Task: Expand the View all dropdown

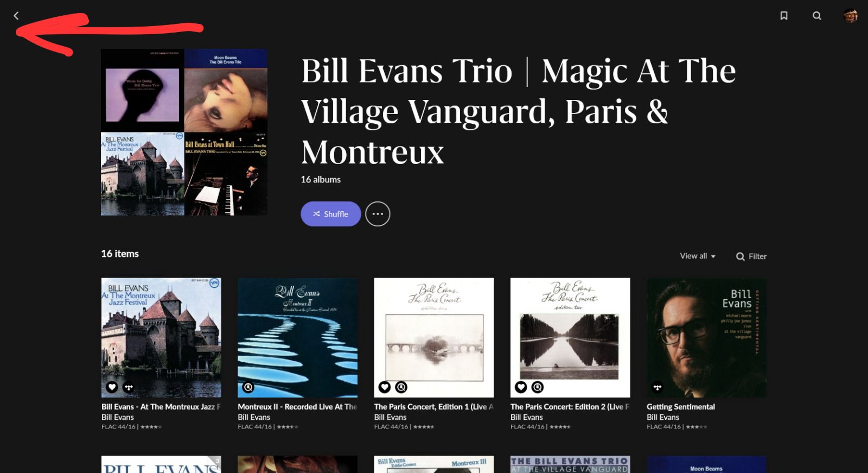Action: pyautogui.click(x=698, y=256)
